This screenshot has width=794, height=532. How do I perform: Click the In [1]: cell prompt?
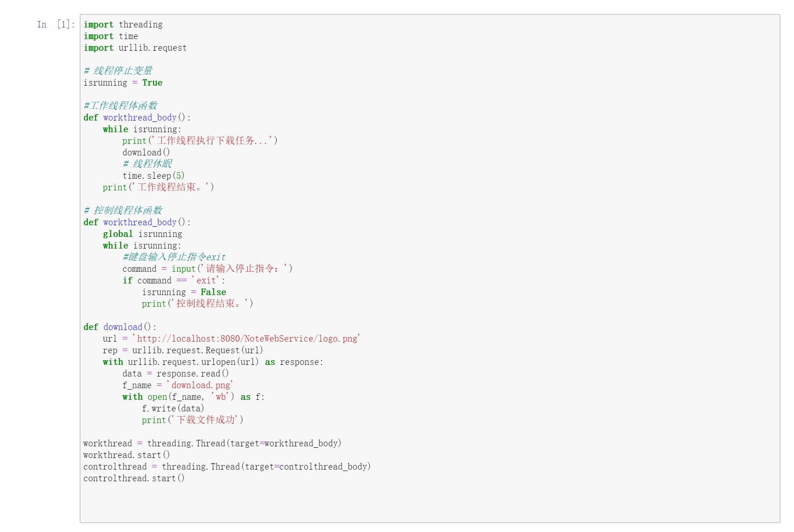click(x=56, y=24)
